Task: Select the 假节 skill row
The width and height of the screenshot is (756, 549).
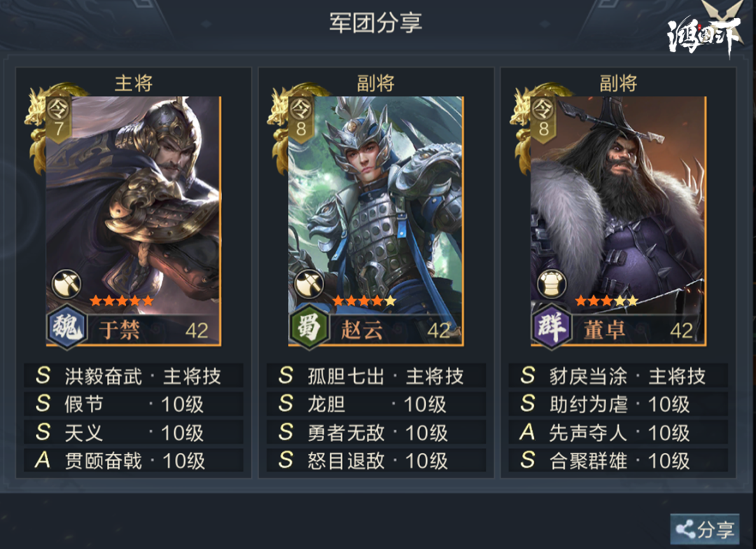Action: click(x=134, y=404)
